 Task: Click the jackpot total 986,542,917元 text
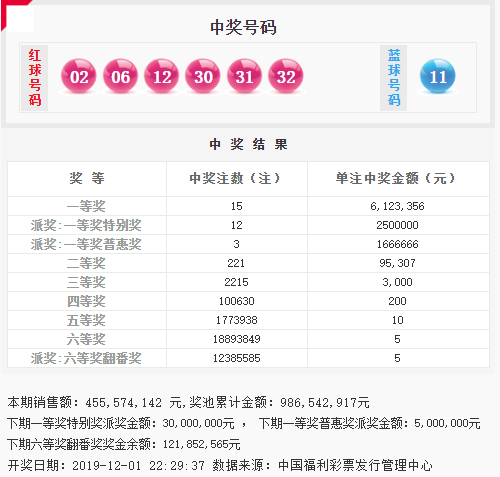325,403
